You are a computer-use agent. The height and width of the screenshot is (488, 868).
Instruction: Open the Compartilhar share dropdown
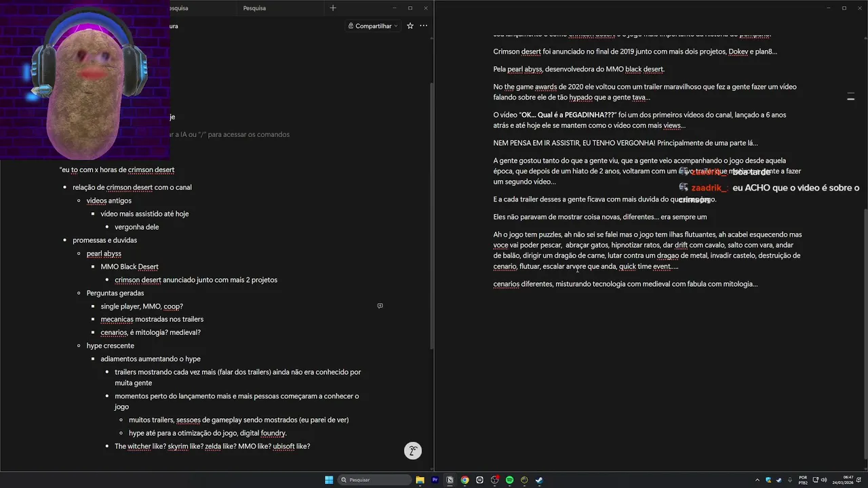(373, 26)
